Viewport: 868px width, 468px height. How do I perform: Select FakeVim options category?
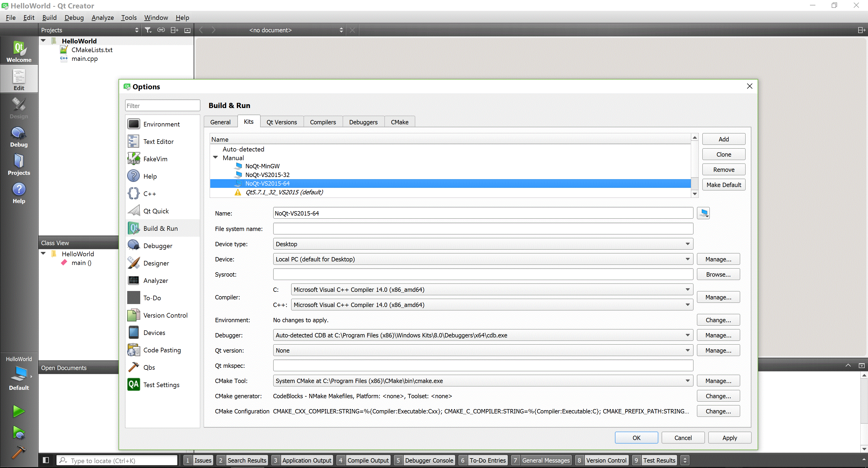pos(162,159)
